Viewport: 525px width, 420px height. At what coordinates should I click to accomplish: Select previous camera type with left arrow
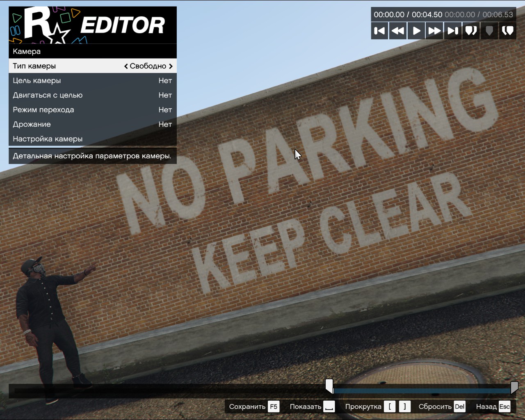(126, 66)
